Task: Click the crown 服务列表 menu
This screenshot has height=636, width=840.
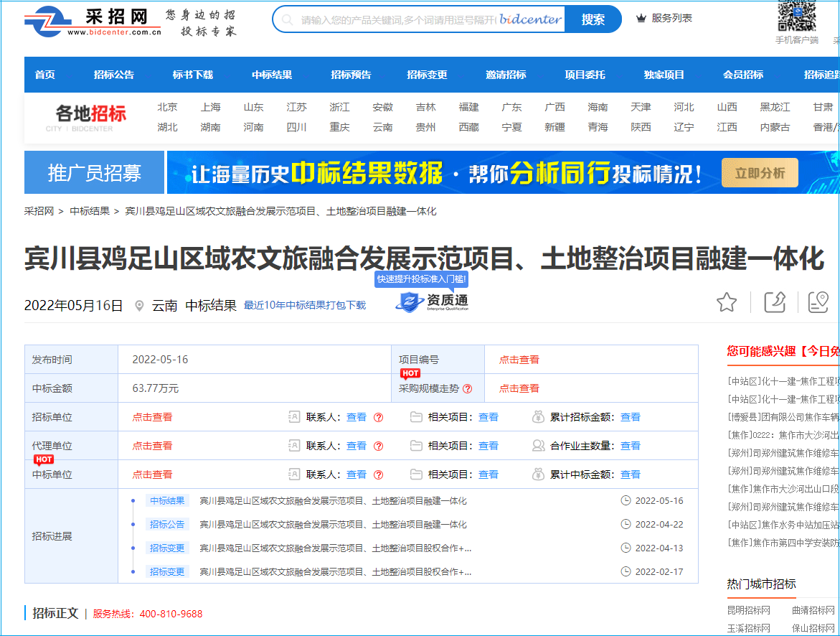Action: [664, 19]
